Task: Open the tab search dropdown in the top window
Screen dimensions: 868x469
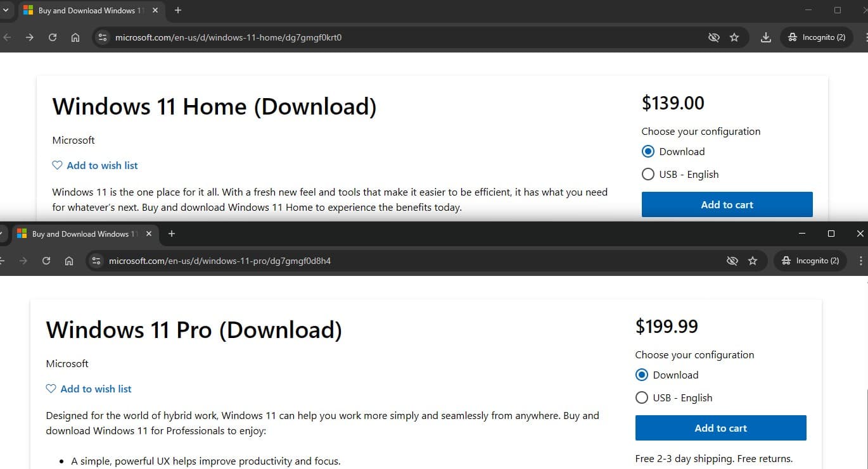Action: click(6, 10)
